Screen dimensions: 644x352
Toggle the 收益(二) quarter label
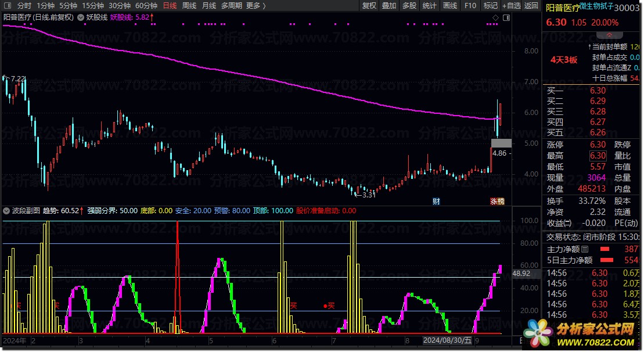click(559, 224)
